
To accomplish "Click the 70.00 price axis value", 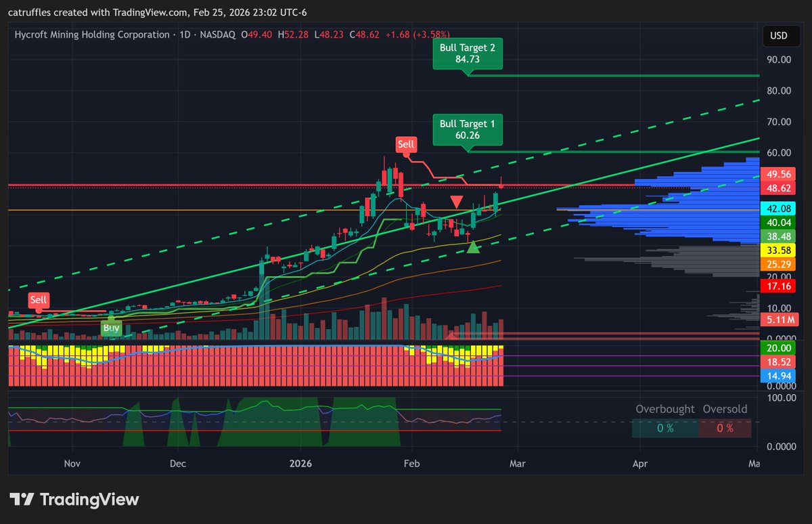I will pos(779,122).
